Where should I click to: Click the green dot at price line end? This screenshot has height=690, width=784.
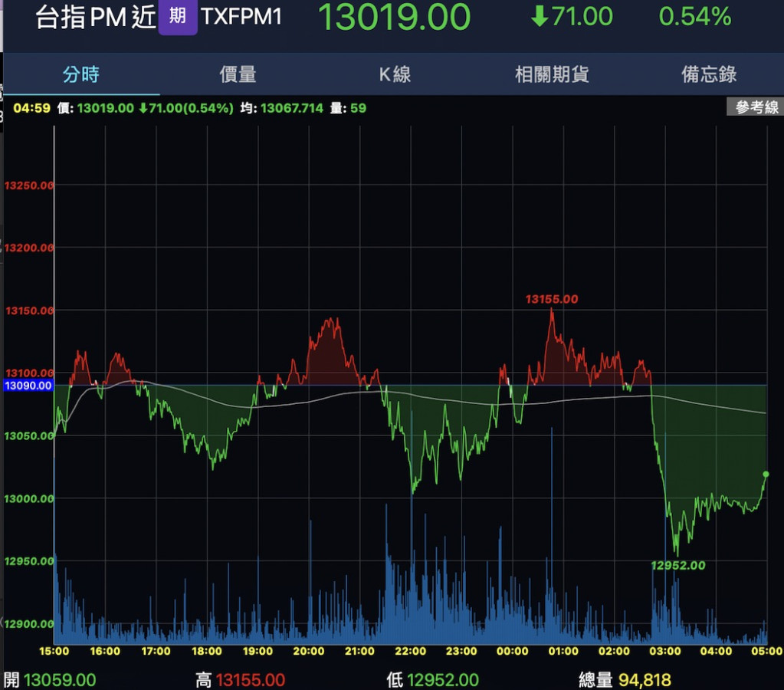766,475
